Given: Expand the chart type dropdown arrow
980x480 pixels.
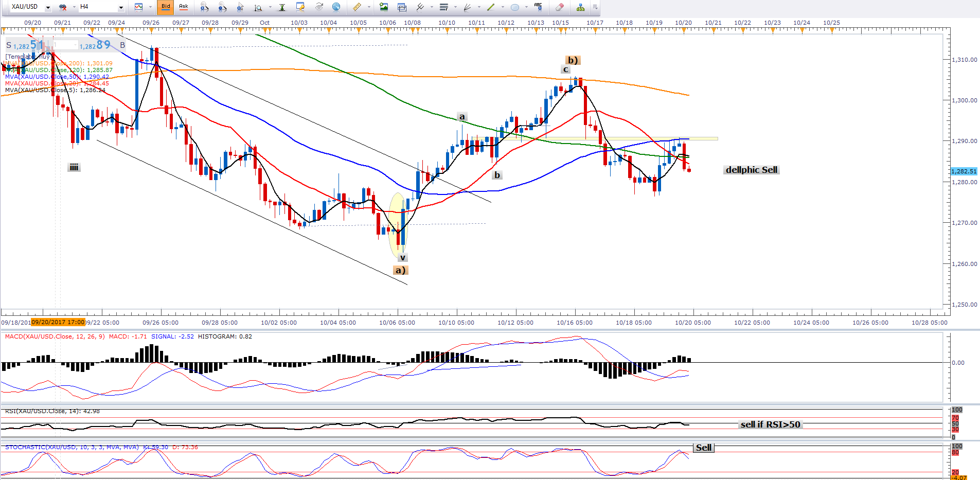Looking at the screenshot, I should (150, 7).
